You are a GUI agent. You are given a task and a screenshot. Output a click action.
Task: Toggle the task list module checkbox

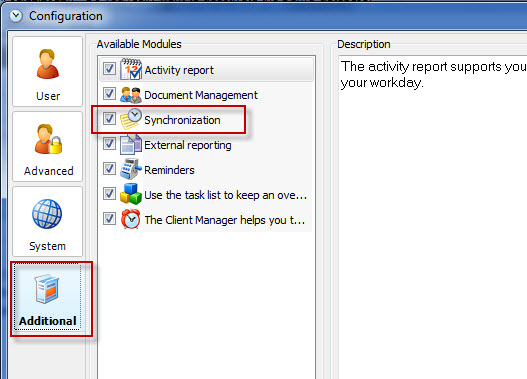pyautogui.click(x=109, y=194)
